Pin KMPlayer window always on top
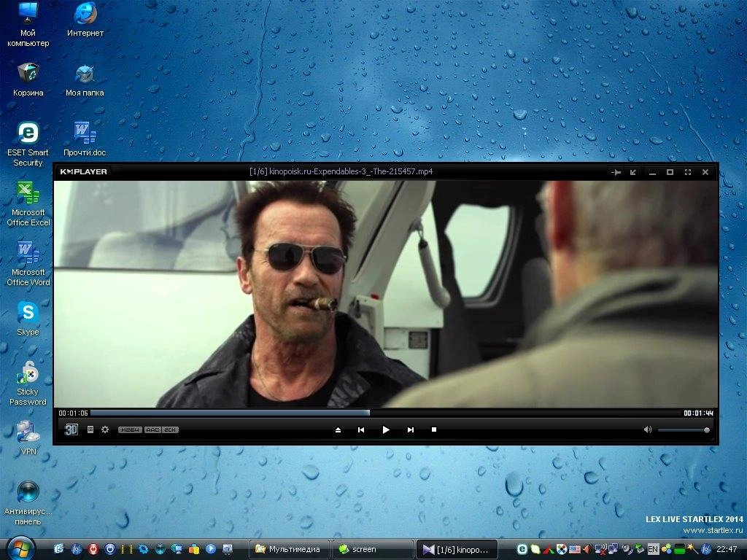This screenshot has height=560, width=747. (x=616, y=172)
